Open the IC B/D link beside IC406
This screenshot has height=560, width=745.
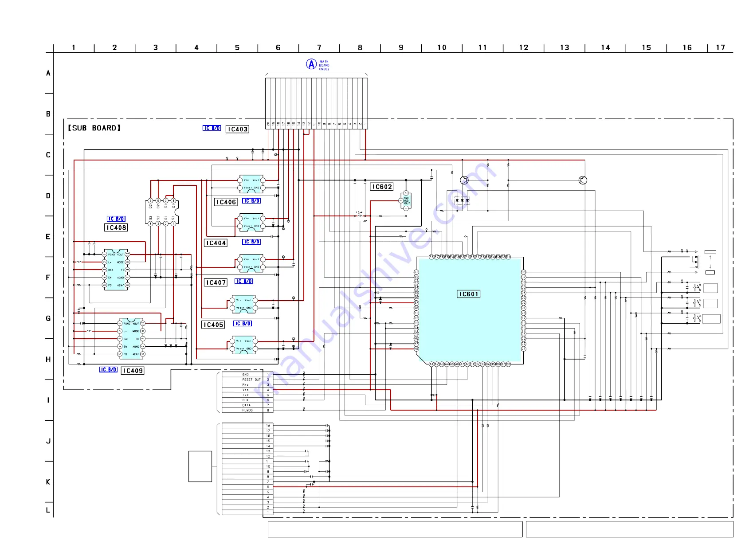(251, 201)
